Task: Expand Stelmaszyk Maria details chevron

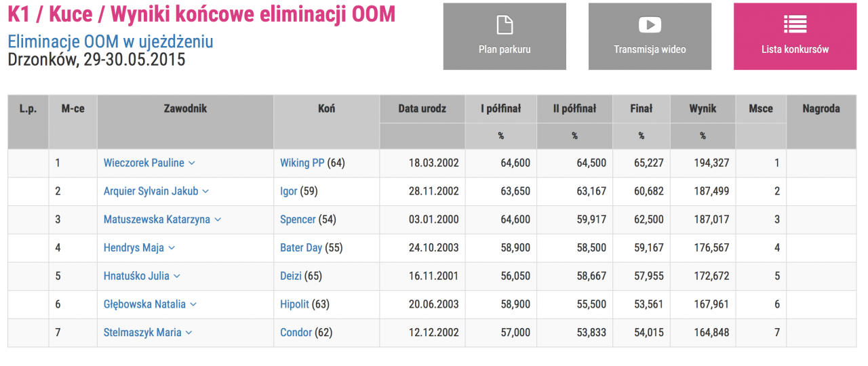Action: click(189, 333)
